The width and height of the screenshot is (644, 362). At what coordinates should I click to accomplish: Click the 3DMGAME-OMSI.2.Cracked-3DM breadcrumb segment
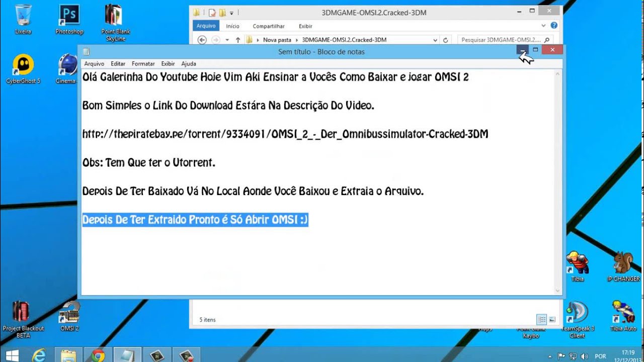click(344, 40)
